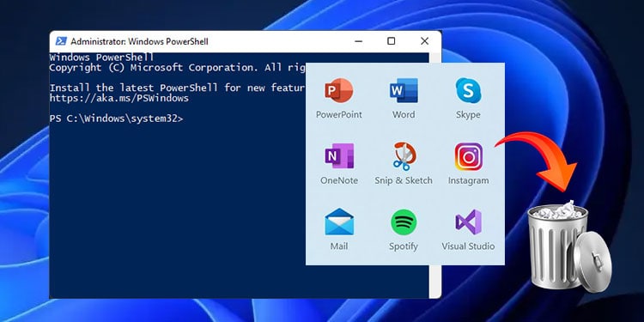Screen dimensions: 644x322
Task: Click the 'Skype' label text
Action: pos(468,115)
